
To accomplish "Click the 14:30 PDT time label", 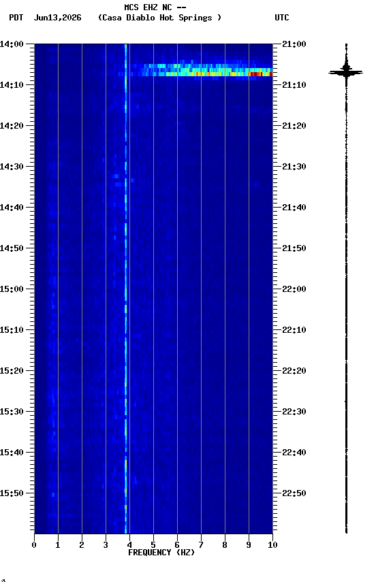I will pos(12,167).
